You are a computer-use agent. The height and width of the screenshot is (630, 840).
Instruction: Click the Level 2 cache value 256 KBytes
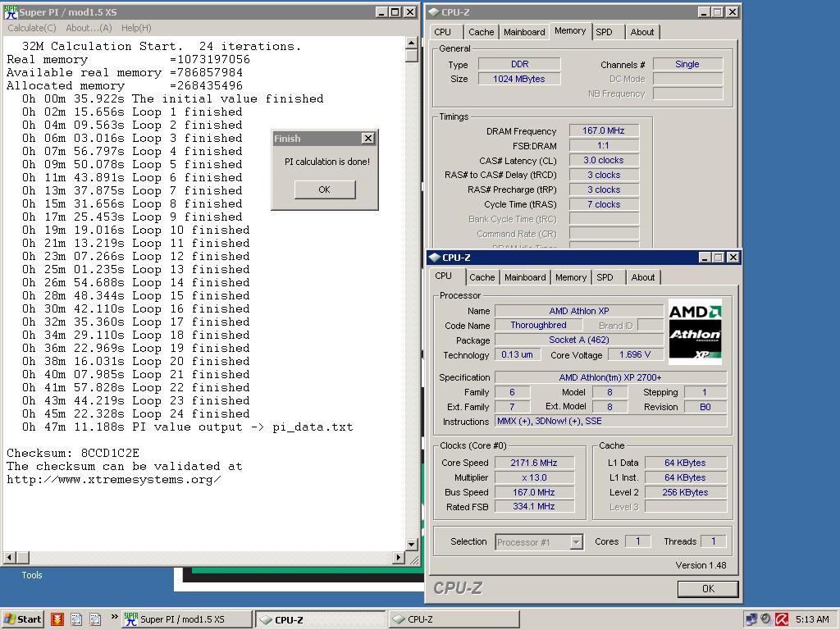click(685, 492)
